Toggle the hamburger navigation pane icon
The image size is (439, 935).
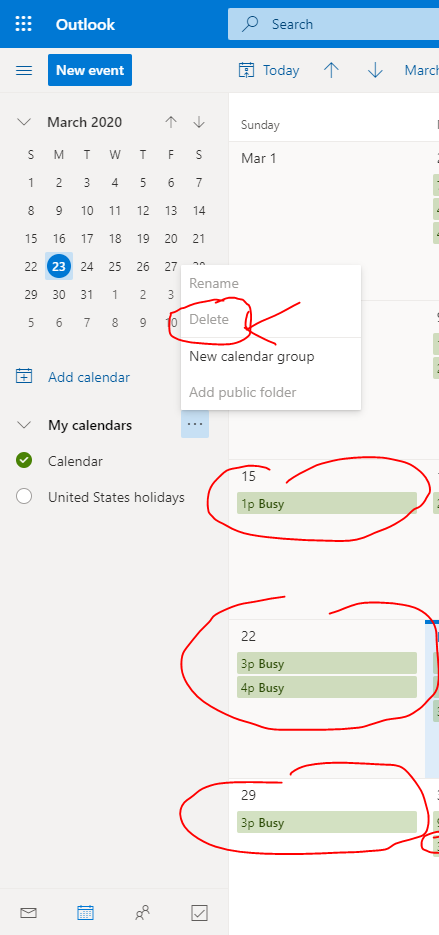pyautogui.click(x=24, y=70)
